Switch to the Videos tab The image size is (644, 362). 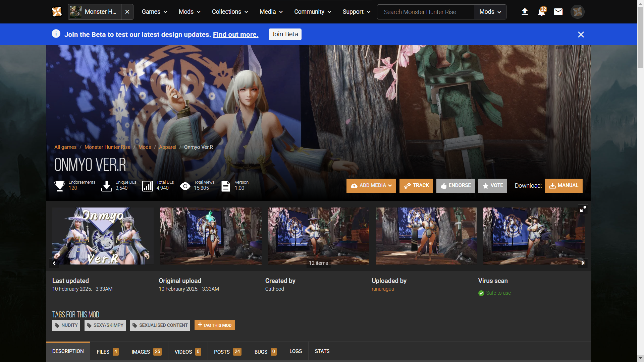click(x=188, y=352)
